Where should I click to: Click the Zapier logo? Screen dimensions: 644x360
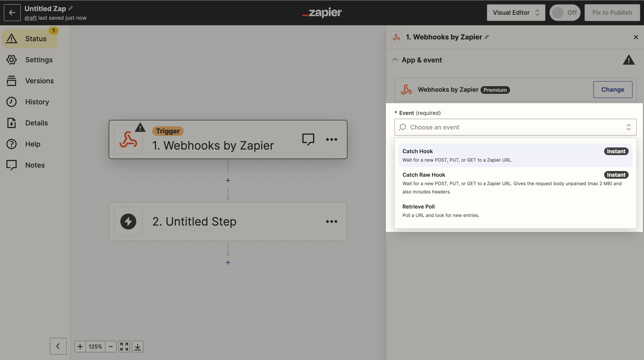pyautogui.click(x=322, y=12)
